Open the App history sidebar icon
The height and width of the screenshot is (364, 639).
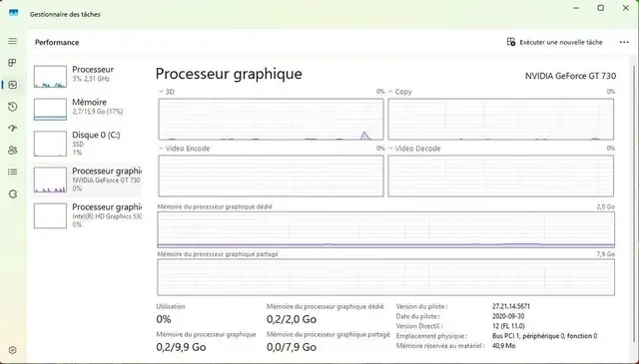13,107
